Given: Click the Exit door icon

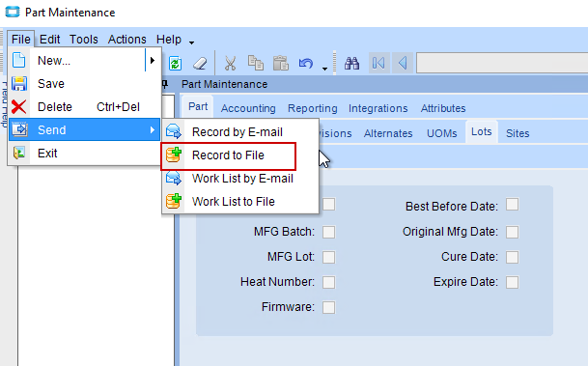Looking at the screenshot, I should click(18, 153).
